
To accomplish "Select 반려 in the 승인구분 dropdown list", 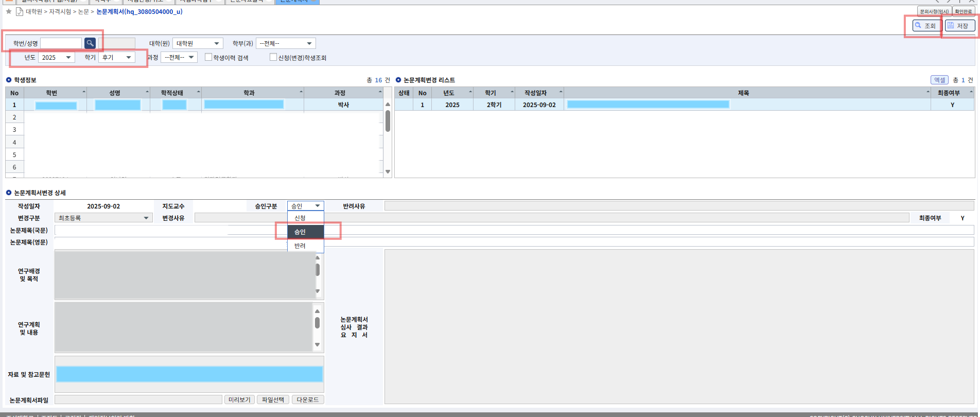I will click(x=300, y=246).
